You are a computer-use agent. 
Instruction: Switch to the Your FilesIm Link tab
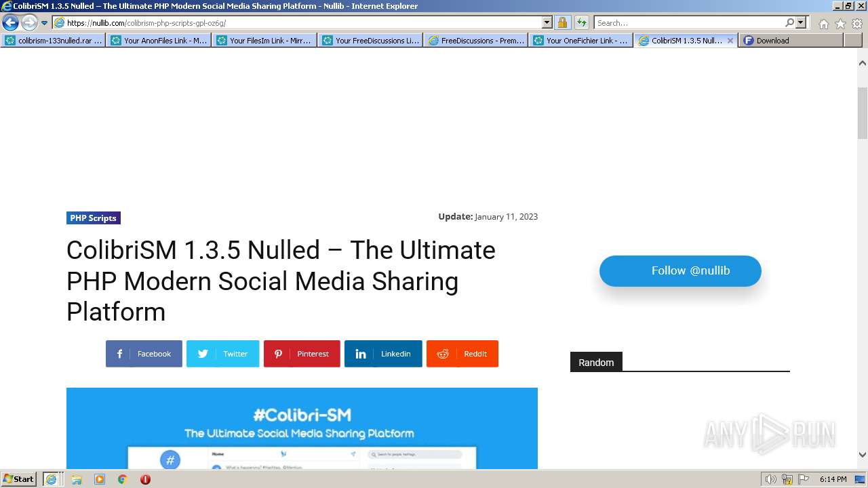[x=265, y=41]
